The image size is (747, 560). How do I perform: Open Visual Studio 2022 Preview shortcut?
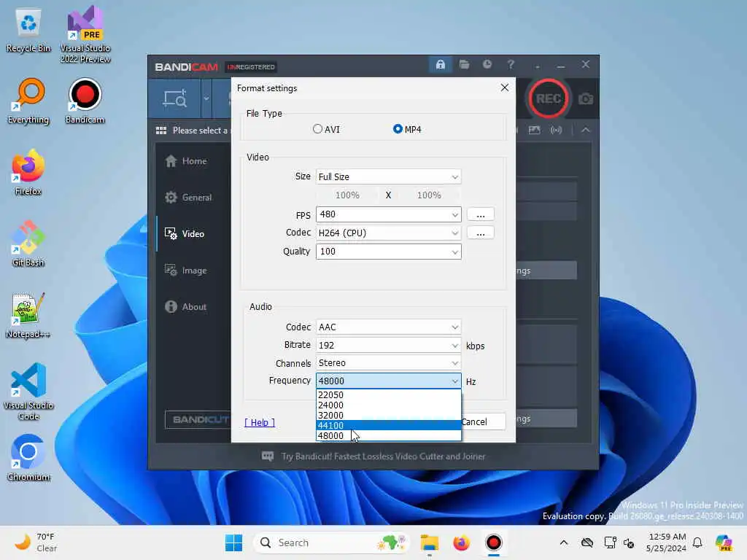(x=85, y=34)
